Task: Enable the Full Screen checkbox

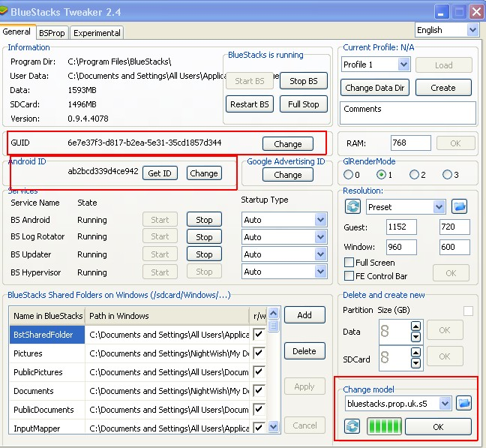Action: tap(349, 263)
